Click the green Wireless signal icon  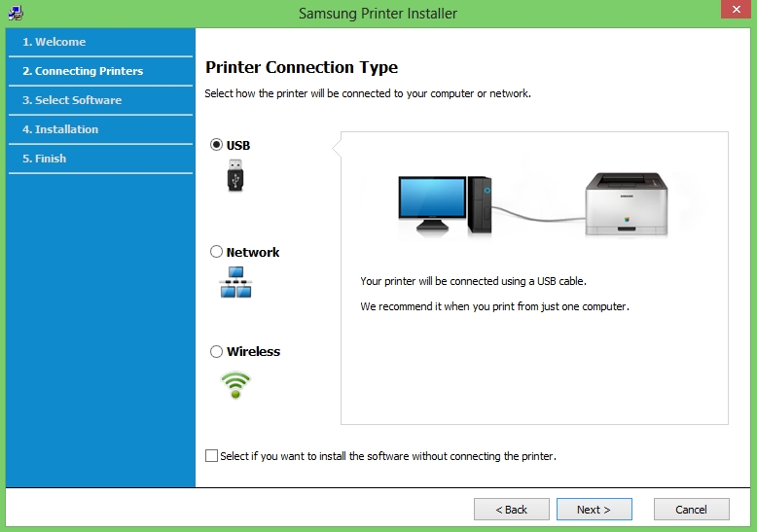235,384
